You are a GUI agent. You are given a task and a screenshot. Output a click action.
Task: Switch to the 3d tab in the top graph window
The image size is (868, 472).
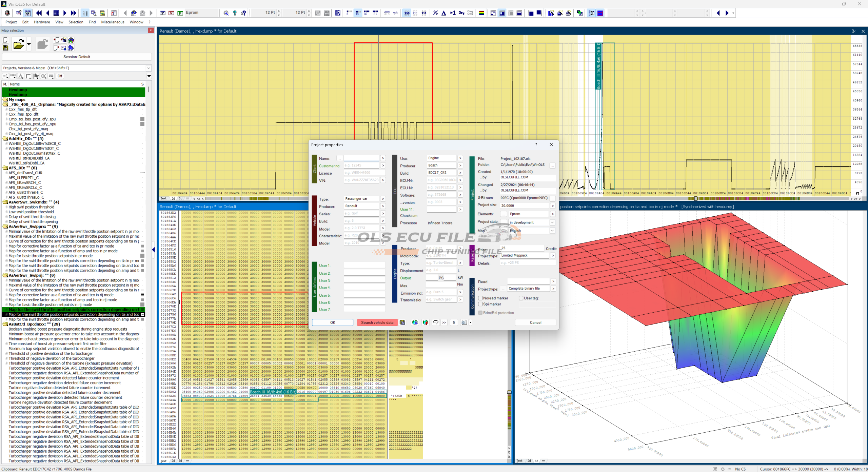pyautogui.click(x=180, y=199)
